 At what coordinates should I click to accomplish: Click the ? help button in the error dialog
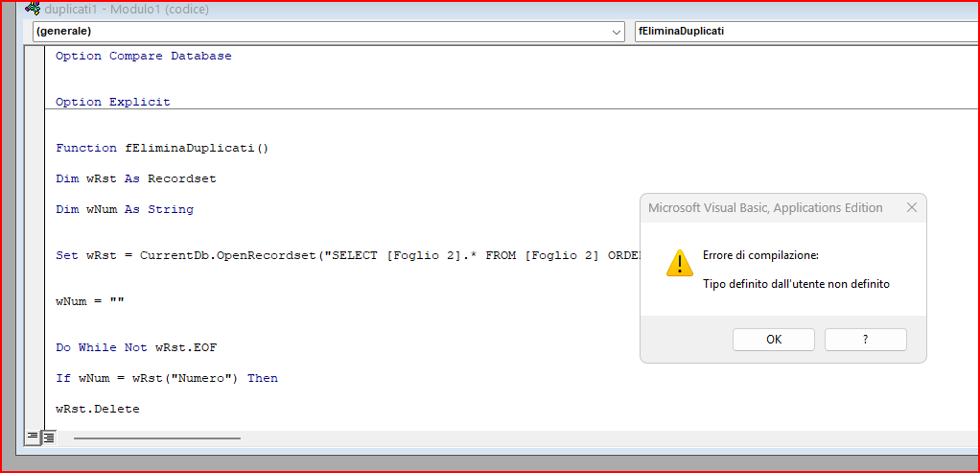[x=866, y=340]
